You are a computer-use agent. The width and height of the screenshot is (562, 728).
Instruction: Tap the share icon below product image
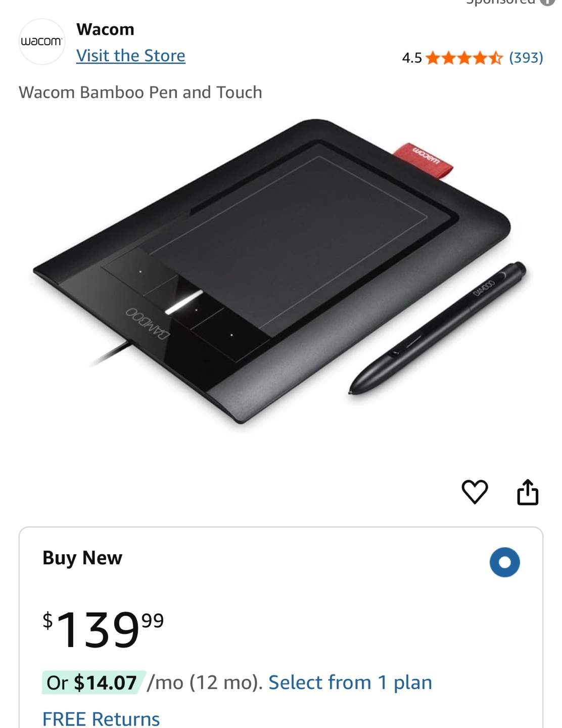click(528, 492)
